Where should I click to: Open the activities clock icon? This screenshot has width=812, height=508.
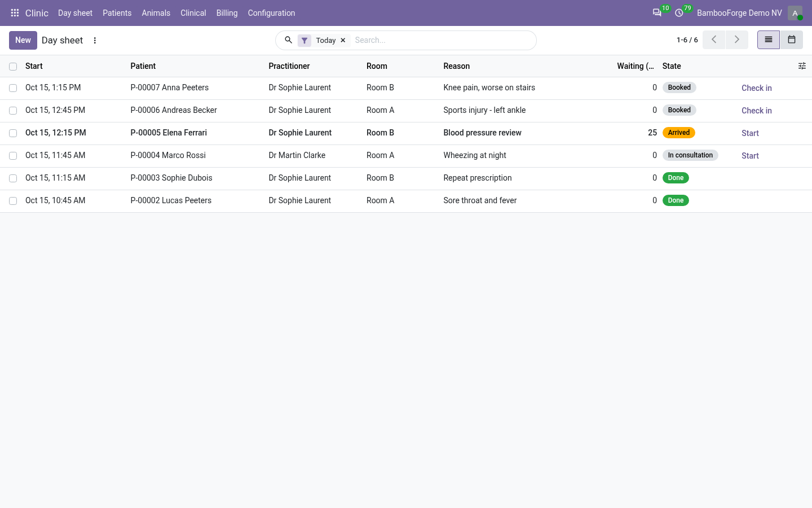coord(679,12)
